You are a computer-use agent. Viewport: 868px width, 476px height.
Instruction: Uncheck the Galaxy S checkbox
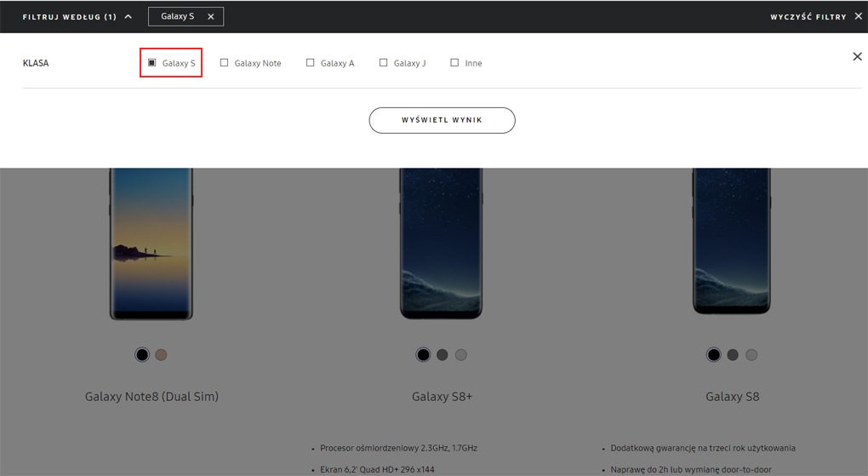(x=151, y=63)
